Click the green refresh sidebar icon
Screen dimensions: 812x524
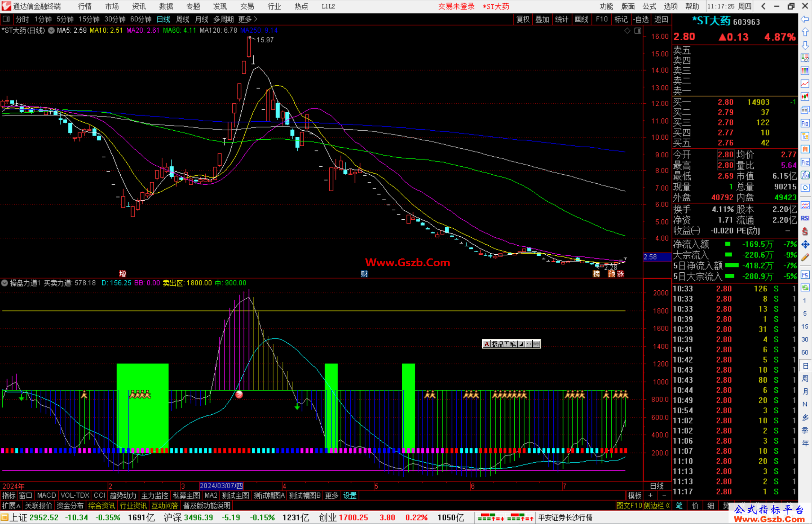[805, 288]
